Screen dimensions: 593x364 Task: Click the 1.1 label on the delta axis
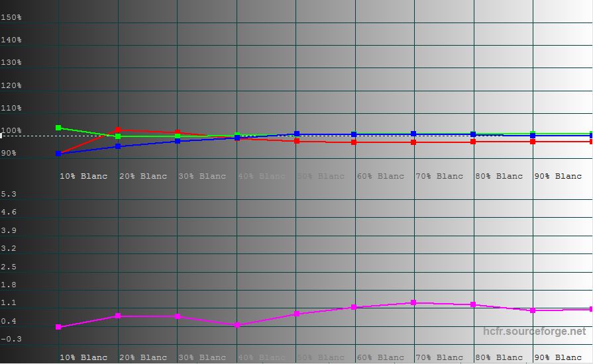[10, 302]
